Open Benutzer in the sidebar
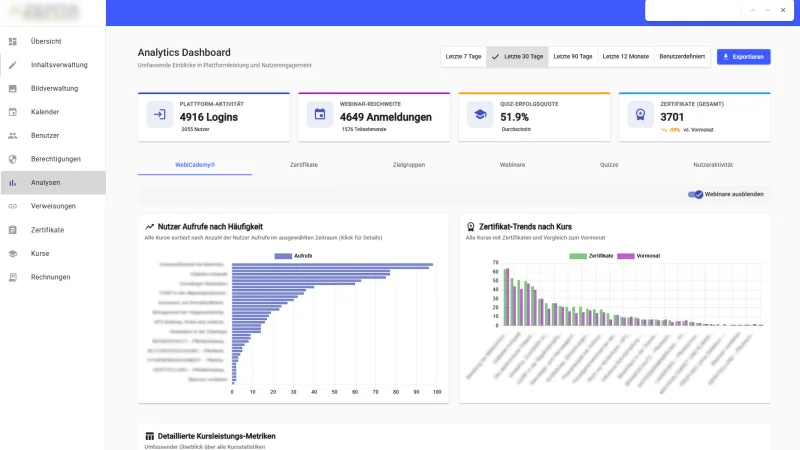This screenshot has width=800, height=450. [x=53, y=135]
